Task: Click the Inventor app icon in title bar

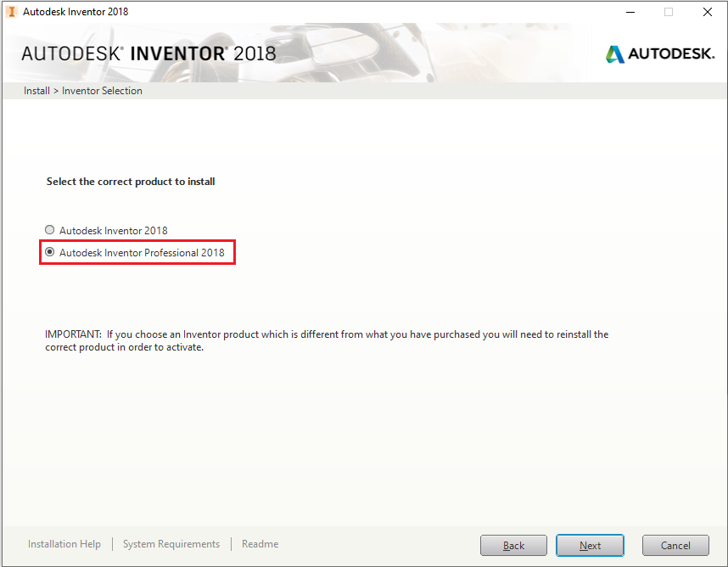Action: click(12, 12)
